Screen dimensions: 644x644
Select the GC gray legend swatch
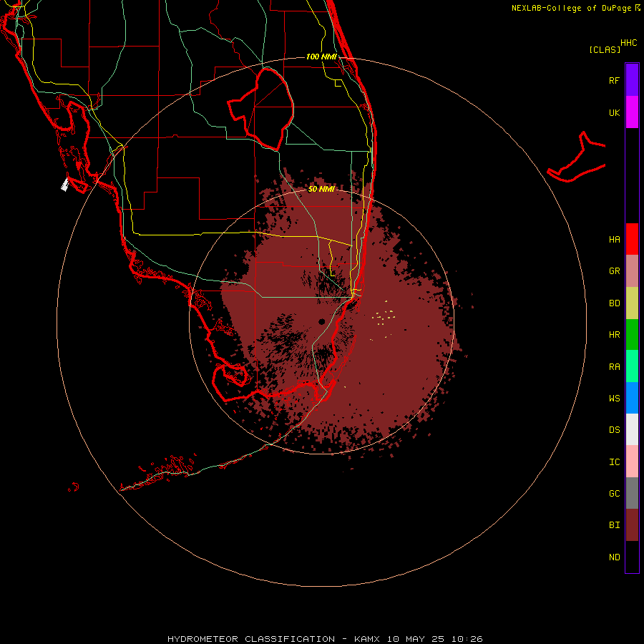632,493
